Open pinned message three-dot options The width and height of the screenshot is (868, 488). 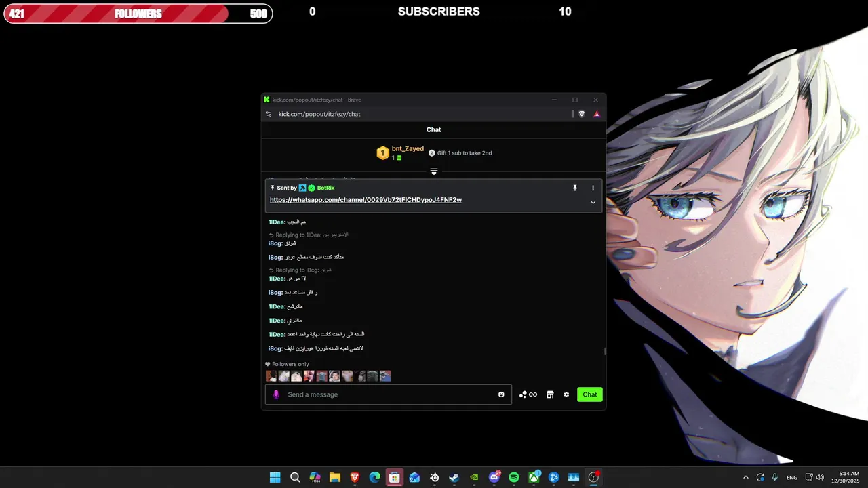coord(593,188)
